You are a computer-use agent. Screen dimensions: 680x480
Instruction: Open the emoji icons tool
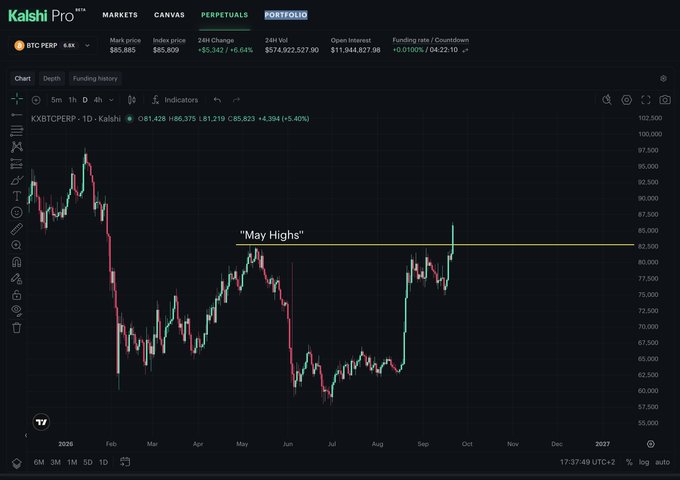[x=16, y=212]
